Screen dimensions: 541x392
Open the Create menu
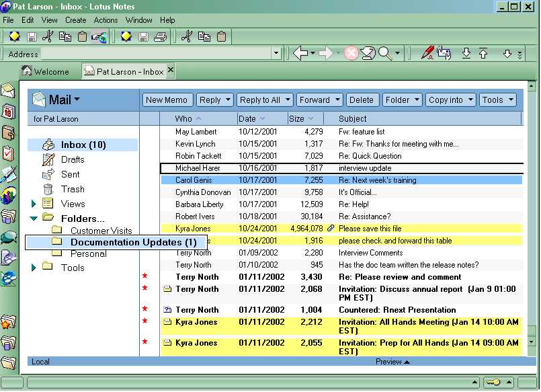[75, 20]
